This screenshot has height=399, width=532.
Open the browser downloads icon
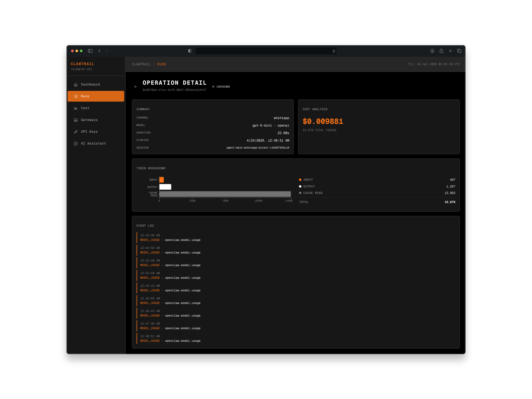(x=432, y=51)
